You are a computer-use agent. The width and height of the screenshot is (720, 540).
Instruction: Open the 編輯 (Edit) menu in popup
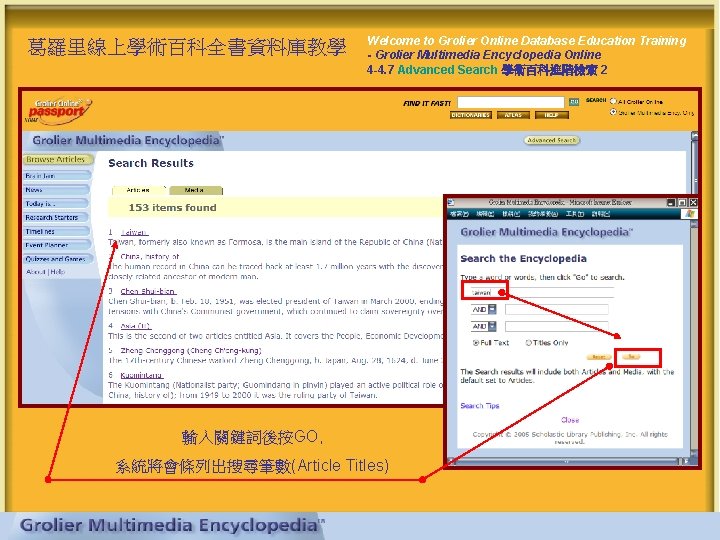coord(484,214)
